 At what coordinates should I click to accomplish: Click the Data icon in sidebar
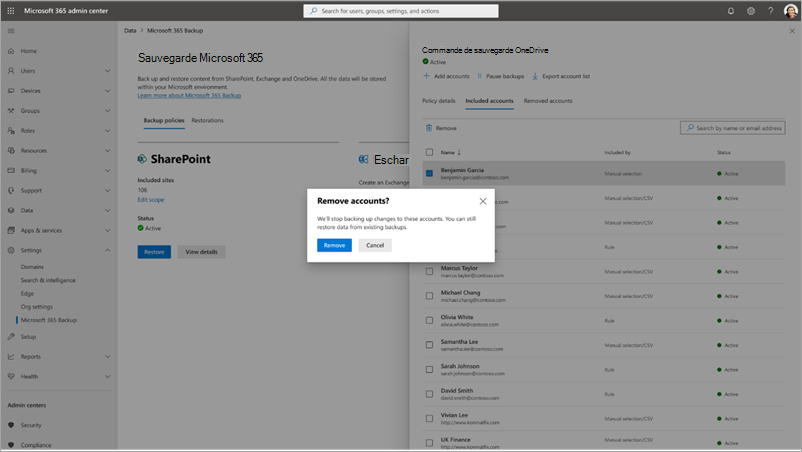point(11,211)
